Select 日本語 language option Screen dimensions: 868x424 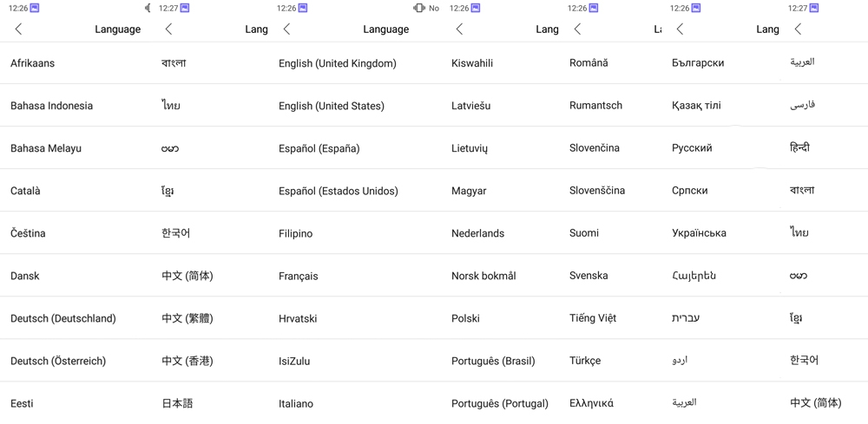(177, 403)
